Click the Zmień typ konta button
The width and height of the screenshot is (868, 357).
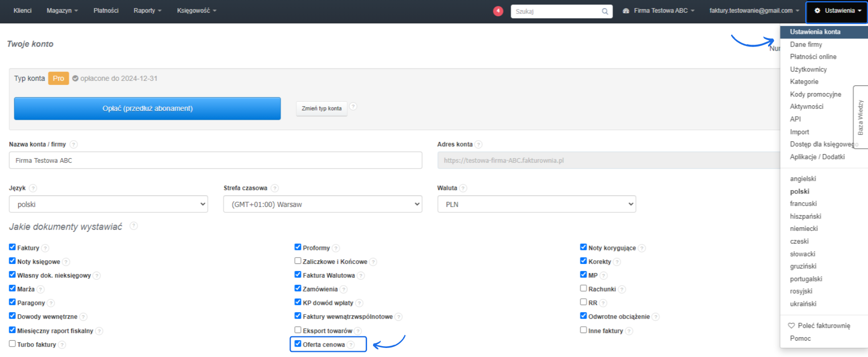pyautogui.click(x=321, y=108)
